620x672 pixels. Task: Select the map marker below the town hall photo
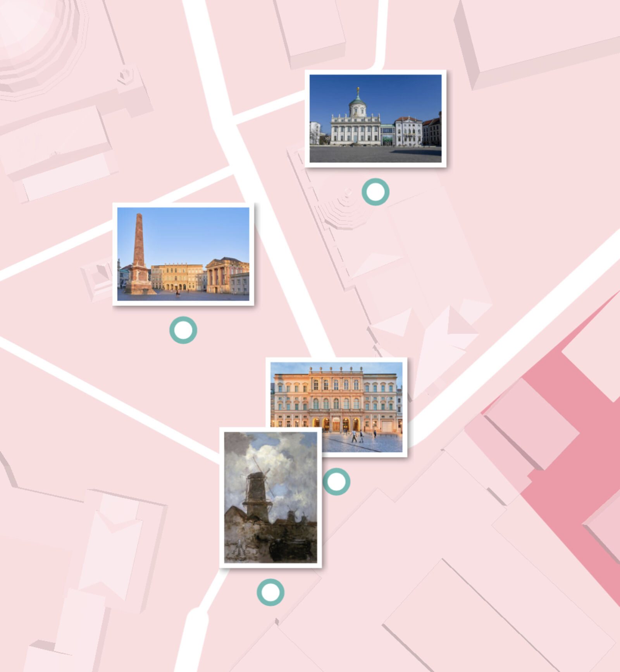(375, 192)
